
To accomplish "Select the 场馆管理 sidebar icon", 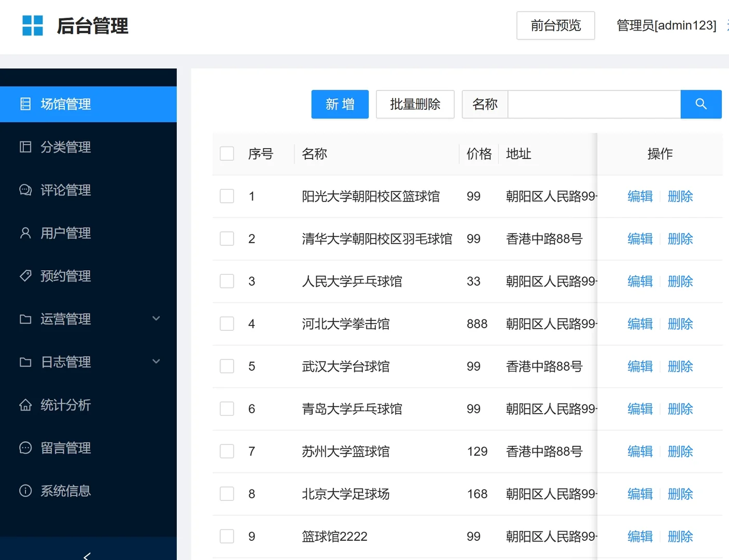I will click(x=25, y=104).
